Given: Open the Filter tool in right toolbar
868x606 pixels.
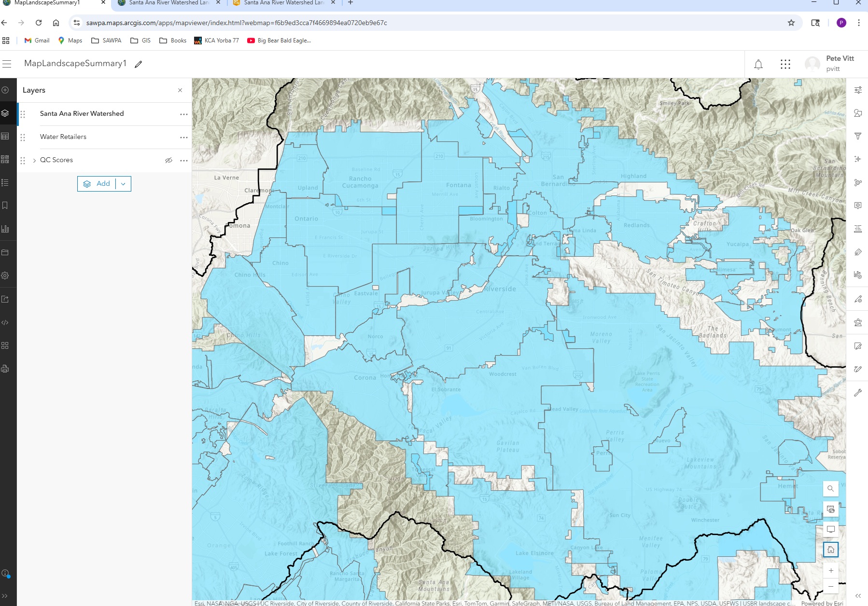Looking at the screenshot, I should 859,137.
